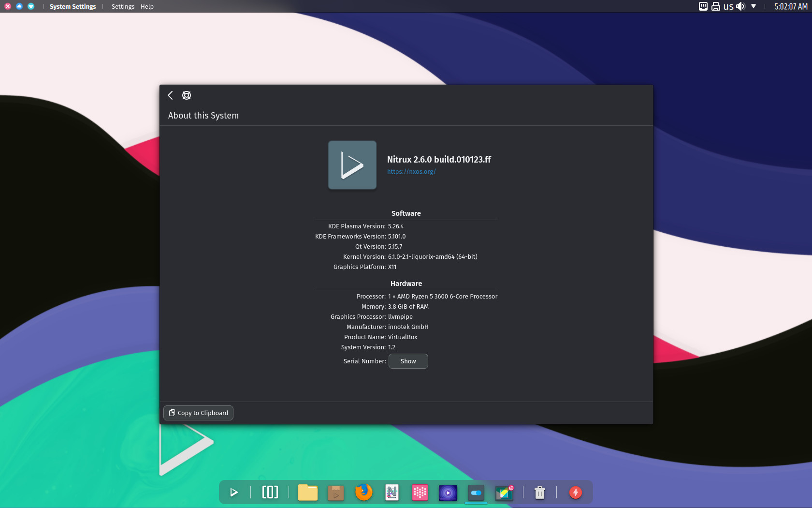Click Kernel Version liquorix-amd64 value

point(433,257)
